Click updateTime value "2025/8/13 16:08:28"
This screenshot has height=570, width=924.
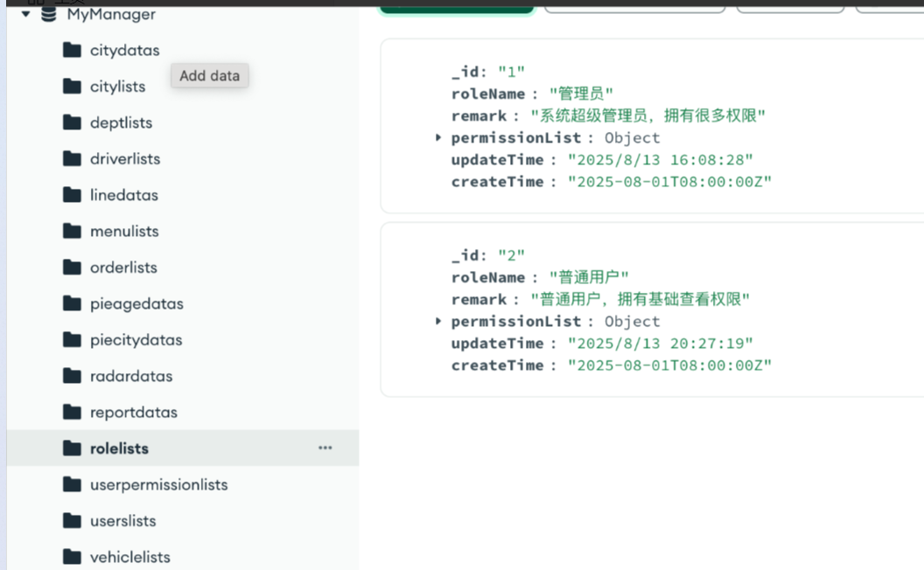pyautogui.click(x=660, y=160)
